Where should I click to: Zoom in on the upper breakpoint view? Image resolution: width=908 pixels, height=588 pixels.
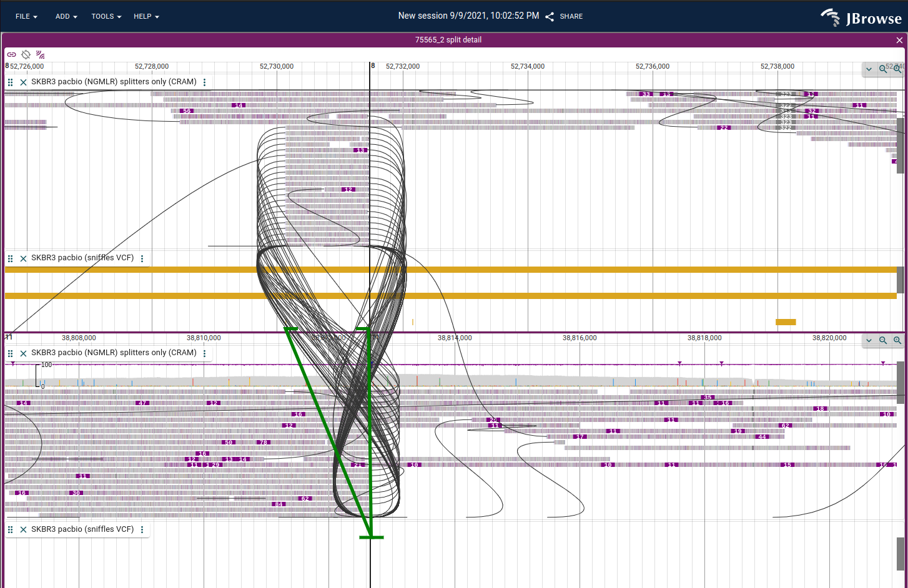tap(897, 69)
